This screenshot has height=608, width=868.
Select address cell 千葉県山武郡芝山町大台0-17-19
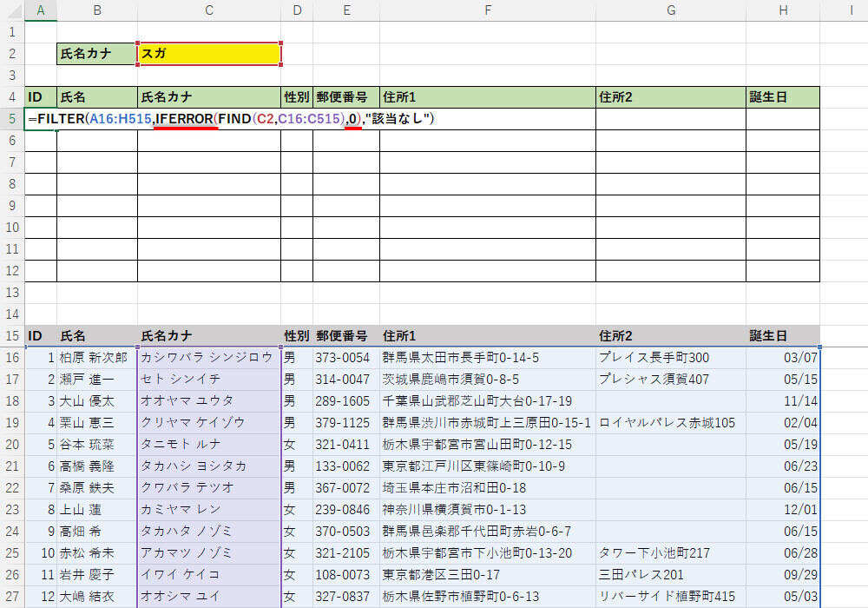[x=488, y=401]
